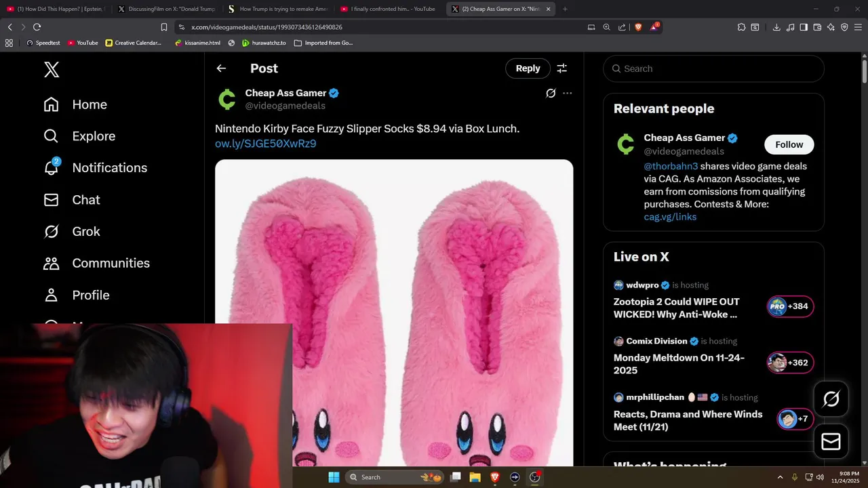This screenshot has width=868, height=488.
Task: Open a new browser tab
Action: point(565,9)
